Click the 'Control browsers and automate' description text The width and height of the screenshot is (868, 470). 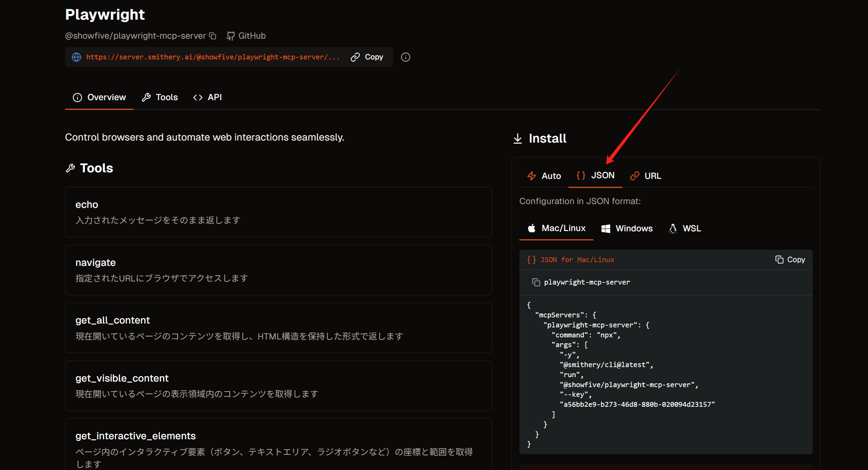(x=205, y=137)
